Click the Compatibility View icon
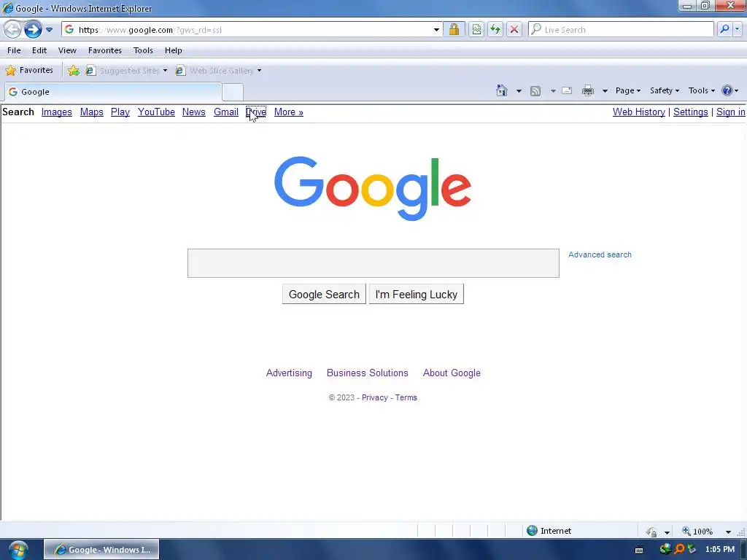This screenshot has height=560, width=747. [476, 29]
